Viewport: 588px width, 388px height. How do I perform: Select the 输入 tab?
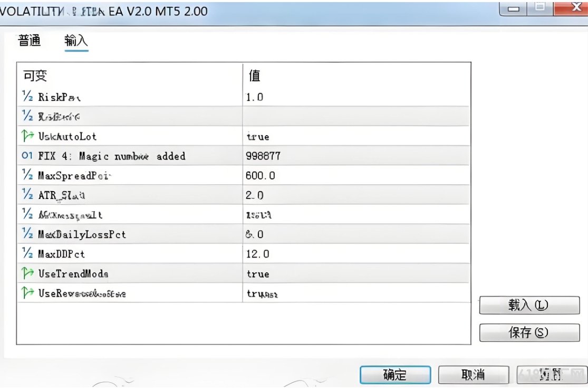click(76, 41)
